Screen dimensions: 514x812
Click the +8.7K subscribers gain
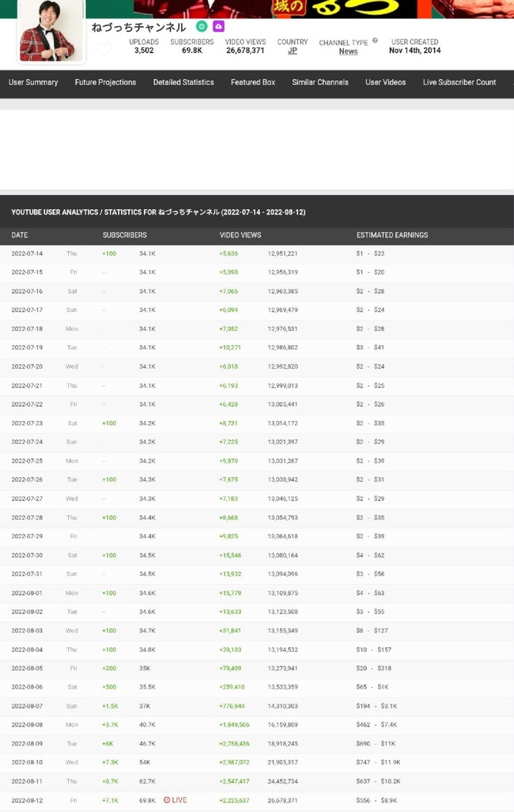tap(110, 781)
